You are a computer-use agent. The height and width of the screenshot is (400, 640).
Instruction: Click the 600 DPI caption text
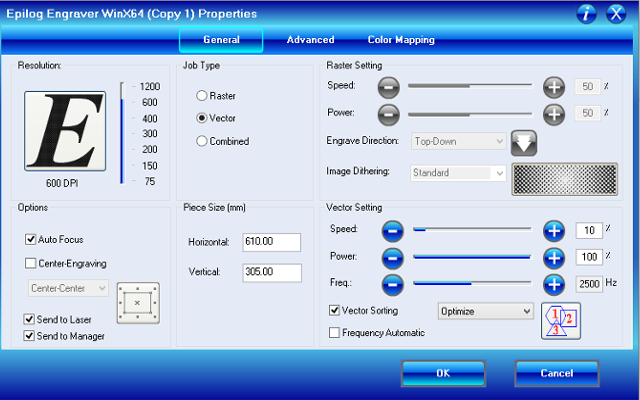62,183
